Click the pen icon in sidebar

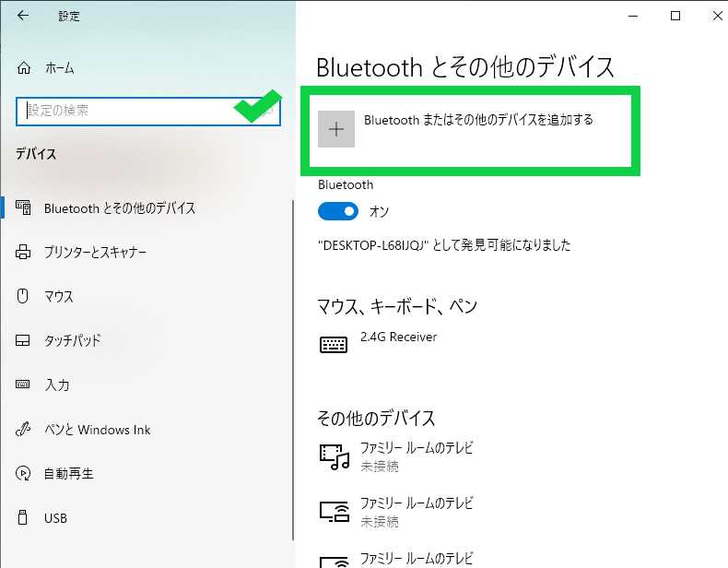[x=23, y=429]
